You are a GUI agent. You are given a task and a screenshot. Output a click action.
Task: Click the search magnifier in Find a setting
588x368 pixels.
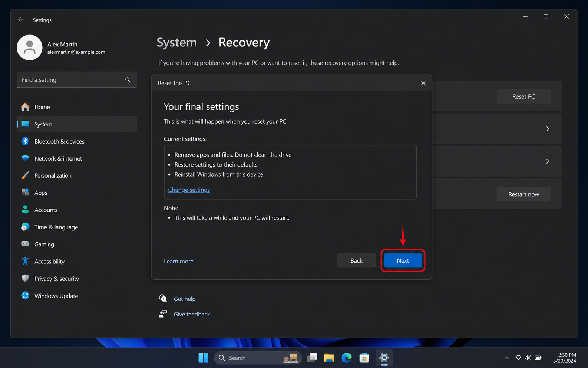tap(128, 80)
